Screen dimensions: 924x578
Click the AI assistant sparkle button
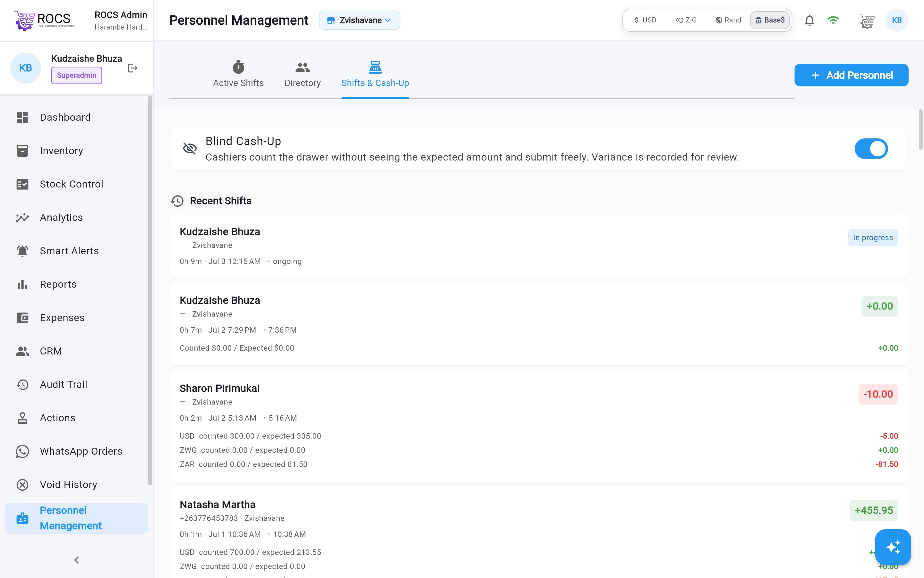[893, 547]
